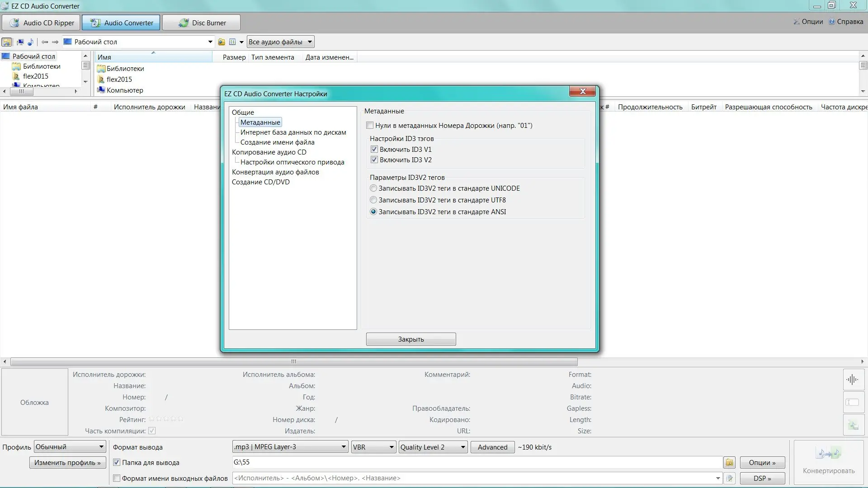Click the folder-up icon beside path box
Screen dimensions: 868x488
[x=222, y=42]
